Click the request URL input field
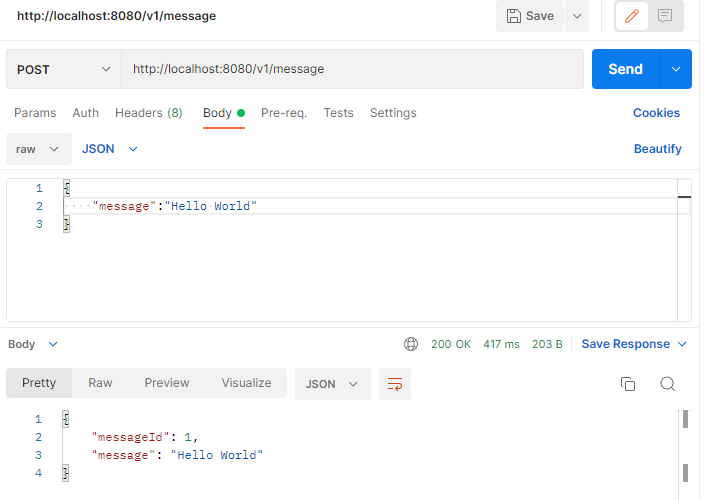This screenshot has width=706, height=500. click(x=353, y=69)
